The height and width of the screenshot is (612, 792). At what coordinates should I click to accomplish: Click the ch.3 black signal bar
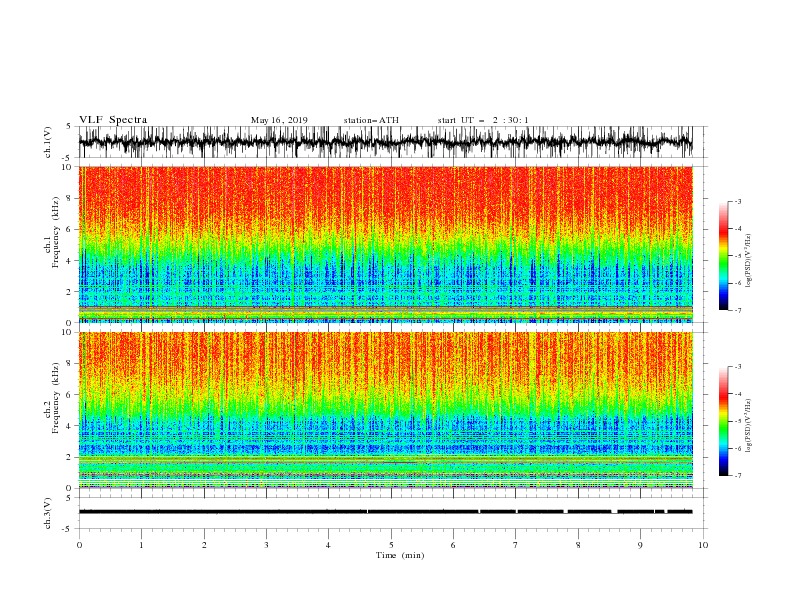click(385, 512)
